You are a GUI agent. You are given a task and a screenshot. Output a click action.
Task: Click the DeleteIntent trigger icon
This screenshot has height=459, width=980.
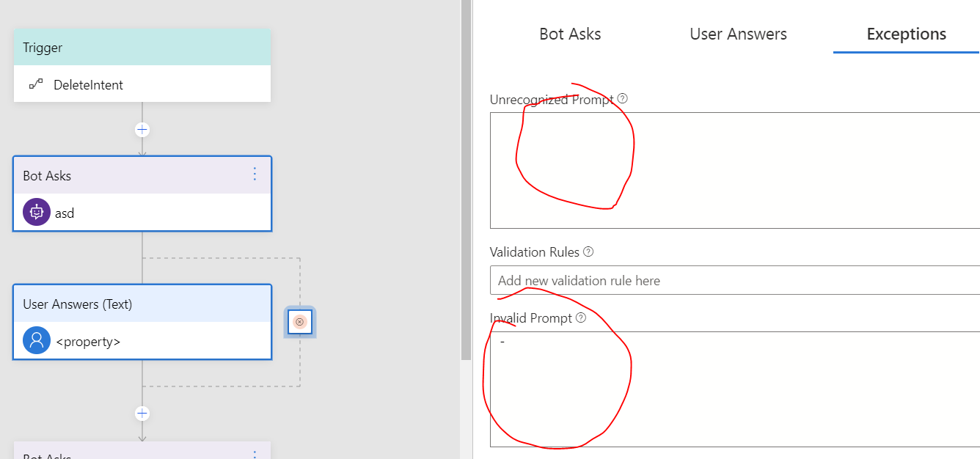click(x=36, y=84)
